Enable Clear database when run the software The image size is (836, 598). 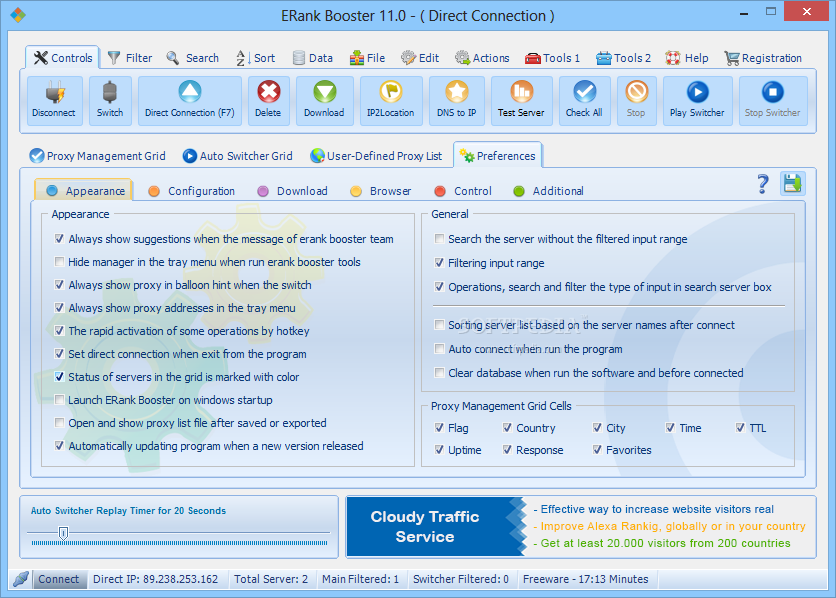point(439,373)
